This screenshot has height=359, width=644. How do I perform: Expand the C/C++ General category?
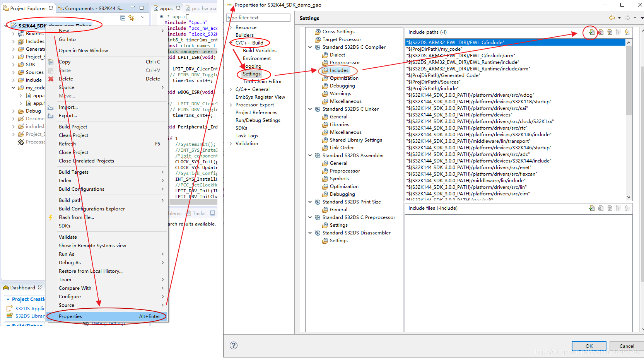[x=231, y=89]
